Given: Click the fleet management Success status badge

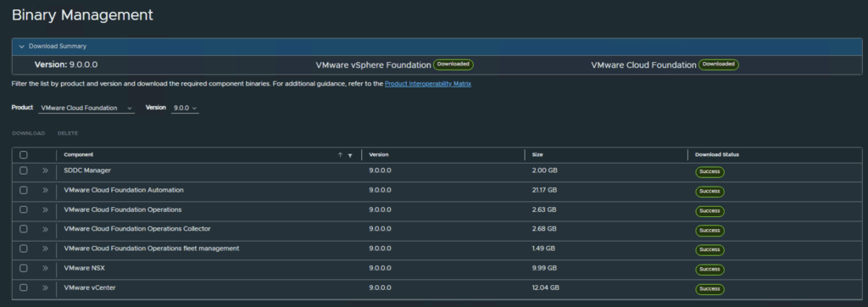Looking at the screenshot, I should click(709, 250).
